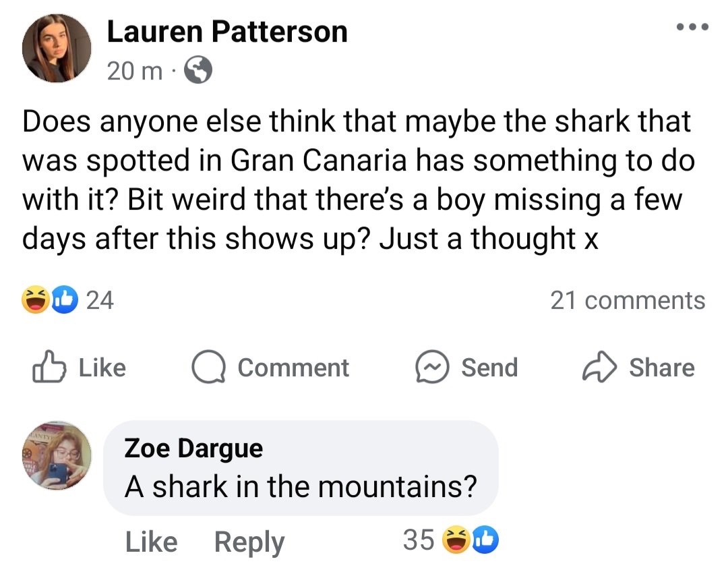Tap the Messenger Send icon
This screenshot has width=728, height=576.
pyautogui.click(x=432, y=368)
